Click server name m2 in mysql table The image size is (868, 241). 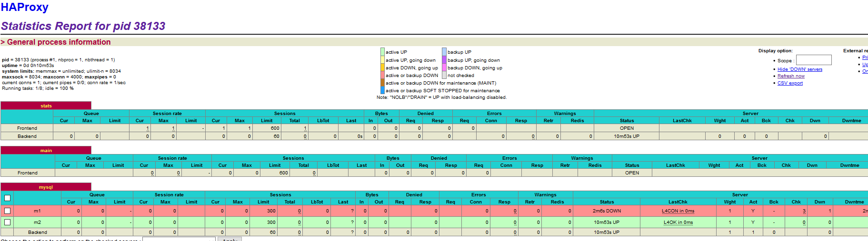tap(37, 222)
